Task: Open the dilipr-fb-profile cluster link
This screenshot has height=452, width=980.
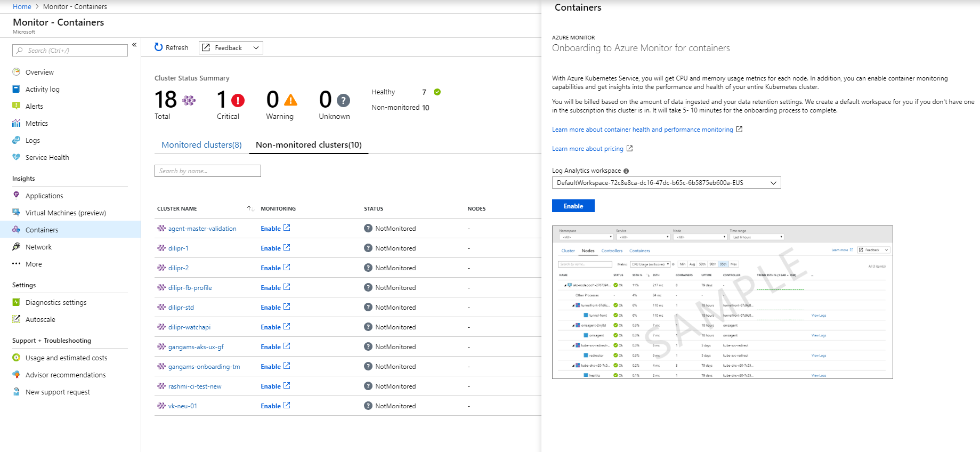Action: click(190, 288)
